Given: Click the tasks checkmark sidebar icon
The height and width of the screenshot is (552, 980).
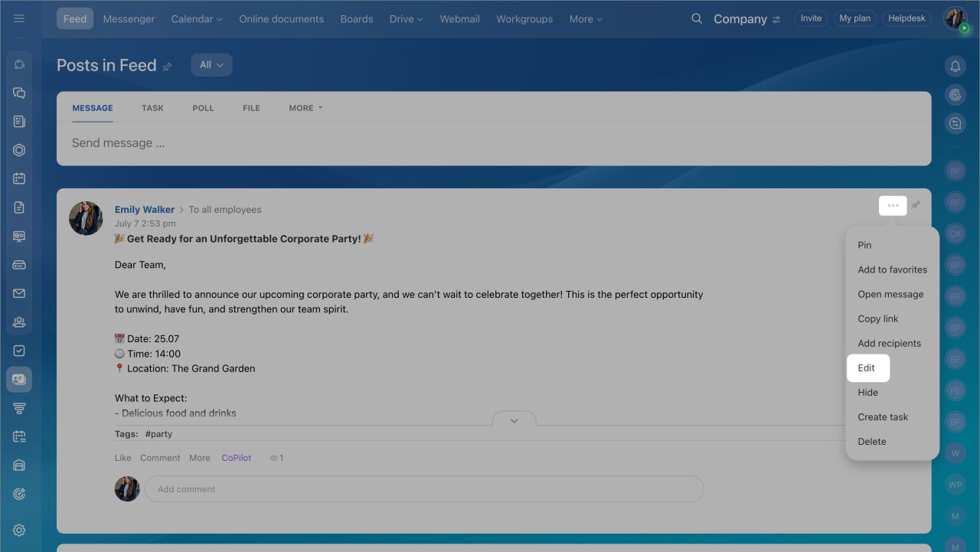Looking at the screenshot, I should [x=19, y=351].
